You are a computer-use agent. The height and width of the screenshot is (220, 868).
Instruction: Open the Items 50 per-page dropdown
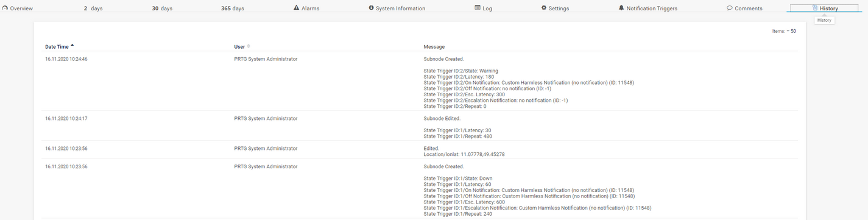pos(784,31)
